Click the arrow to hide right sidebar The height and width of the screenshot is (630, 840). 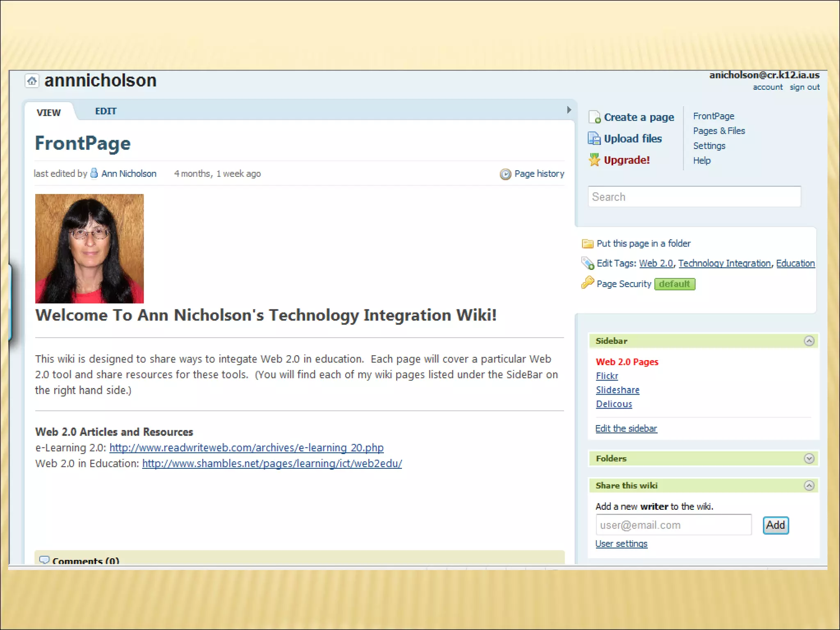[569, 110]
